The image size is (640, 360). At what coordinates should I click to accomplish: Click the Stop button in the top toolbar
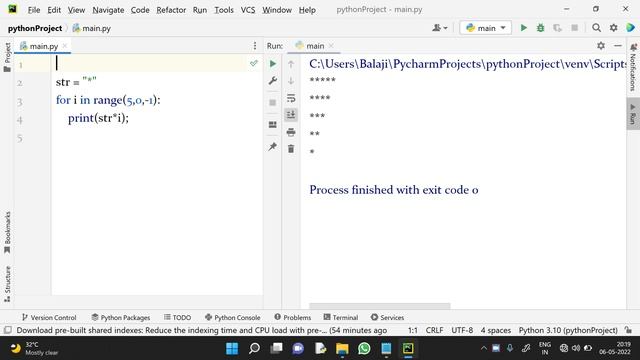tap(574, 28)
